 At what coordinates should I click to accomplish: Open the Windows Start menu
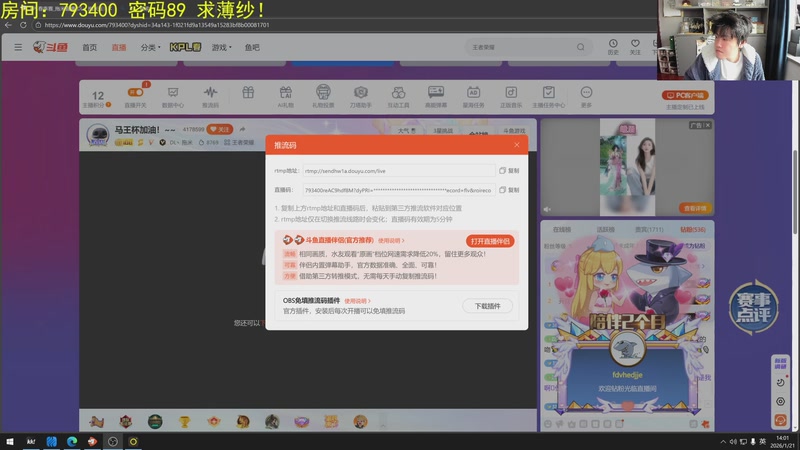click(9, 441)
